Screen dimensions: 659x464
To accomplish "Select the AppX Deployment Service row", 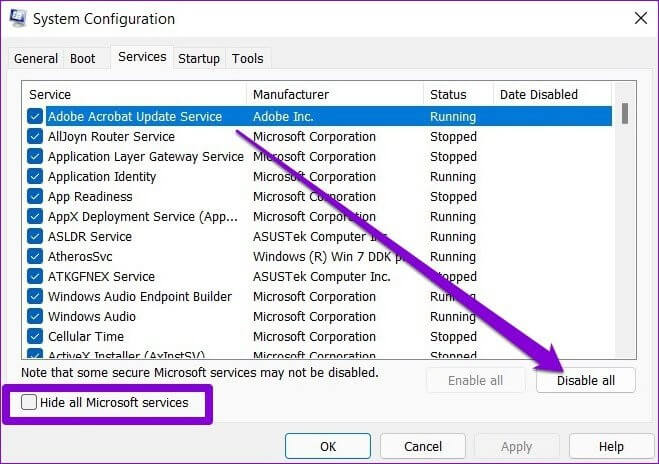I will coord(319,216).
